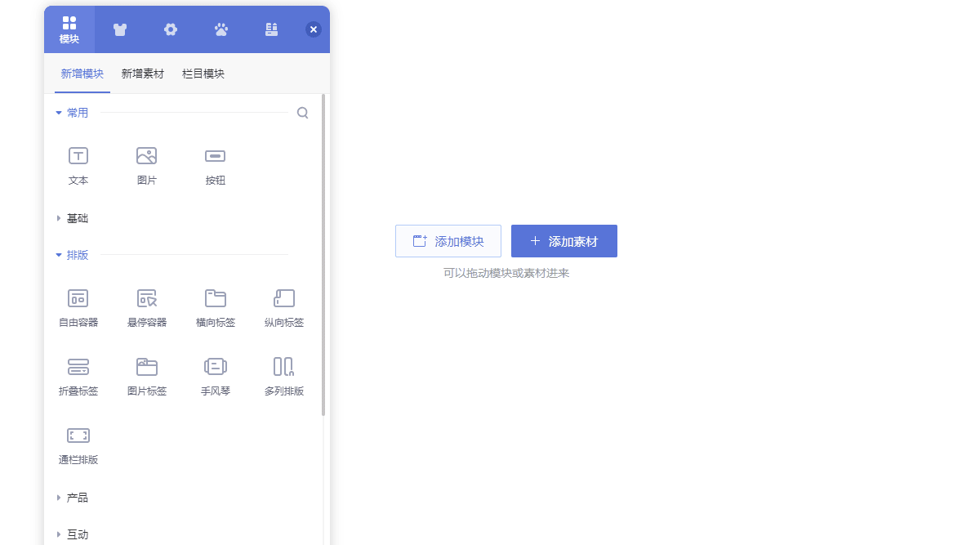Viewport: 980px width, 545px height.
Task: Open the 模块 modules panel tab
Action: tap(69, 29)
